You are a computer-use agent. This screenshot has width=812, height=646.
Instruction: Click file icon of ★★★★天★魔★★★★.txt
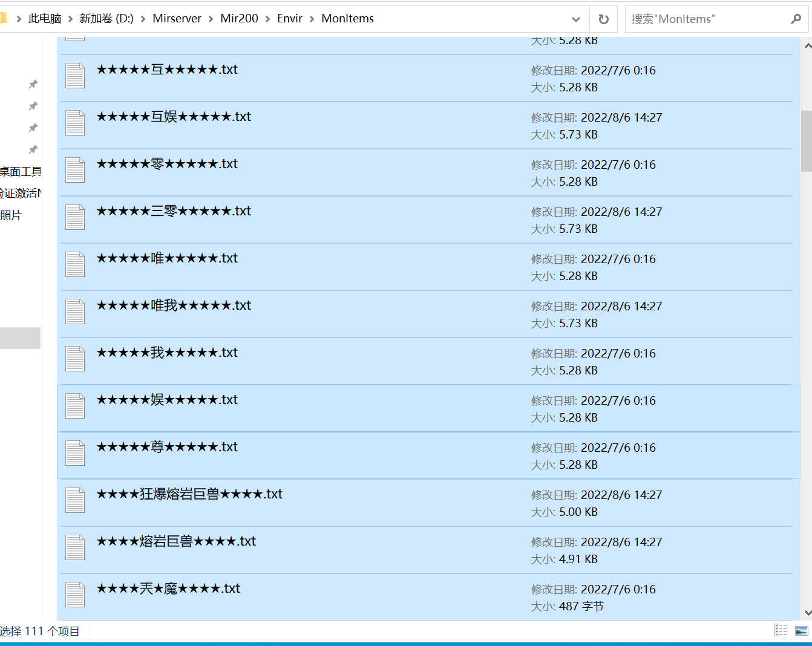[x=75, y=595]
